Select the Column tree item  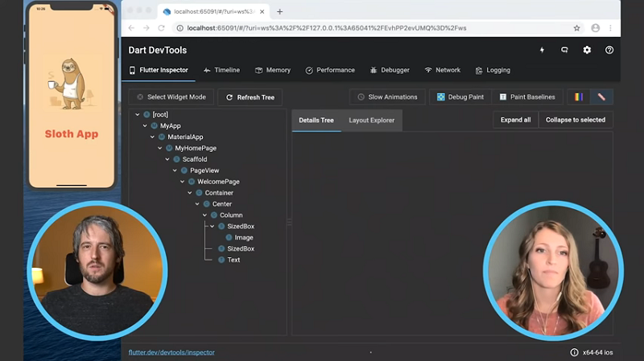click(x=231, y=215)
